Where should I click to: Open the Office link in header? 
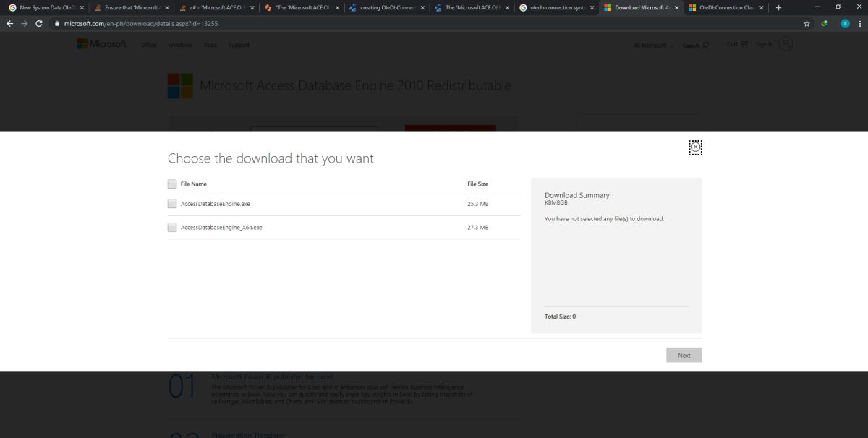(148, 45)
